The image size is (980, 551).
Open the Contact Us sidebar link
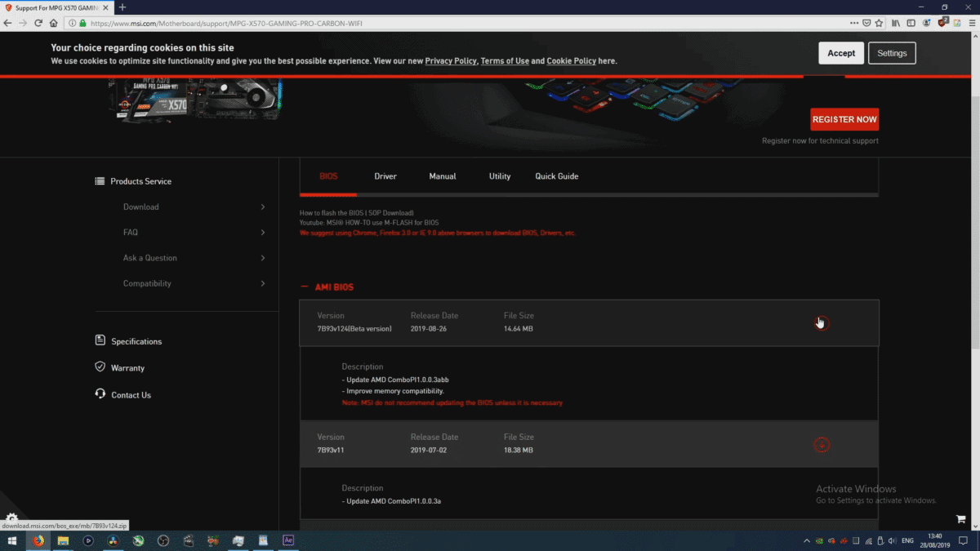[131, 395]
